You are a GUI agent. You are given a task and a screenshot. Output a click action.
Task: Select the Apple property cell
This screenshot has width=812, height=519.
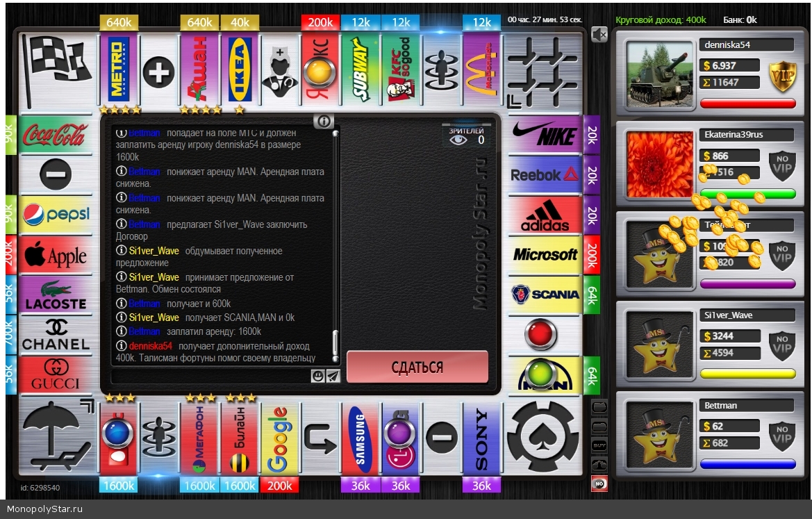56,256
